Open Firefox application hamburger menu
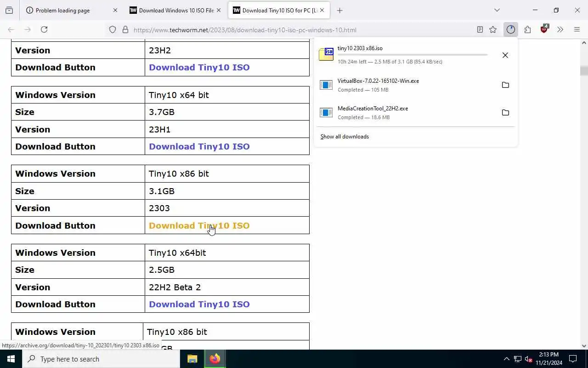Screen dimensions: 588x368 577,29
